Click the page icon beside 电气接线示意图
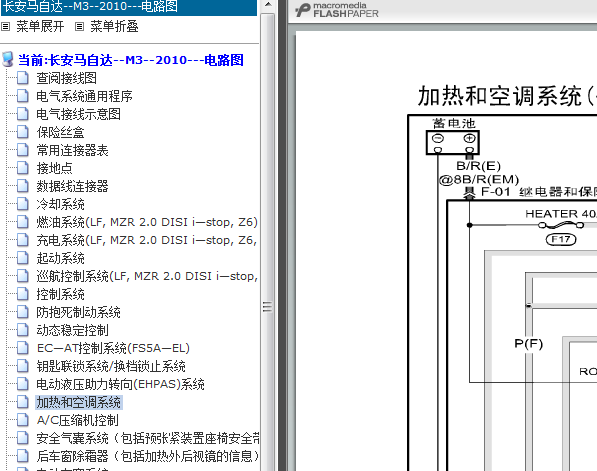This screenshot has height=471, width=597. pyautogui.click(x=23, y=113)
